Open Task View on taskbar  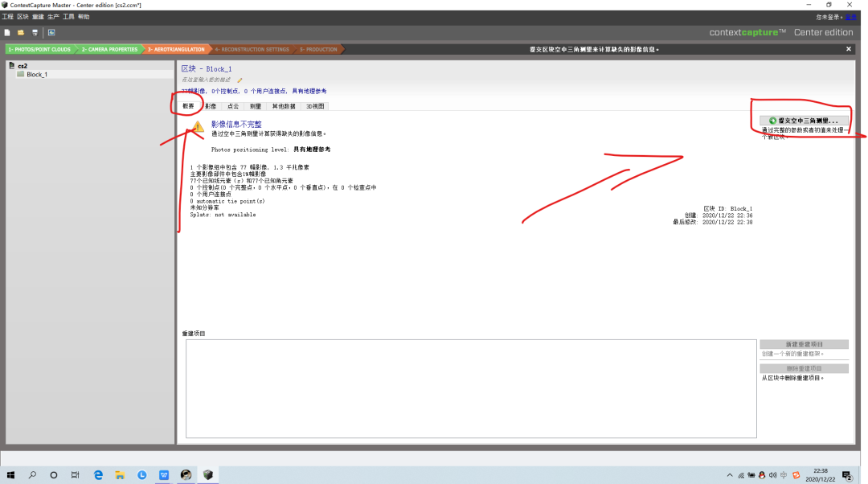click(x=76, y=475)
